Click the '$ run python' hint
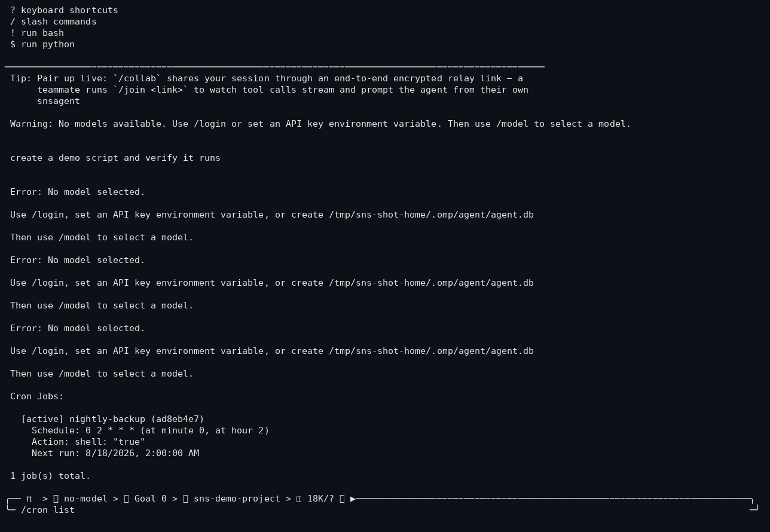Viewport: 770px width, 532px height. point(42,44)
